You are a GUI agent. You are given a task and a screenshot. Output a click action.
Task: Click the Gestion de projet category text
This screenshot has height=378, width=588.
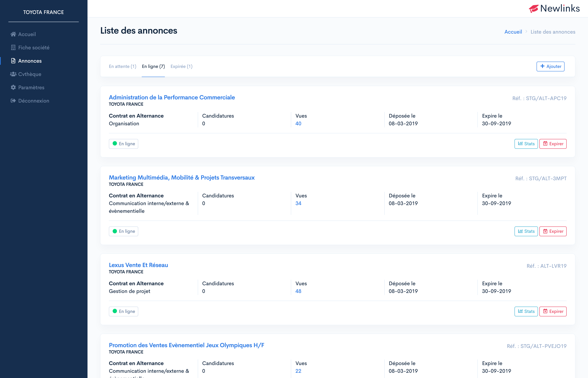tap(129, 291)
